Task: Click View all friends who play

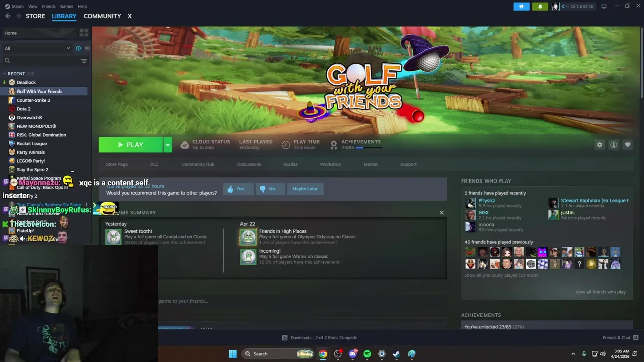Action: point(600,292)
